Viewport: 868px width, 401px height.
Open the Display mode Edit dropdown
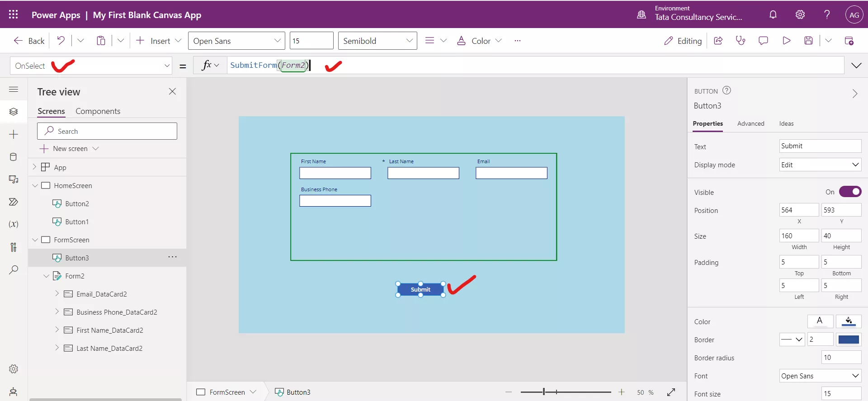820,165
